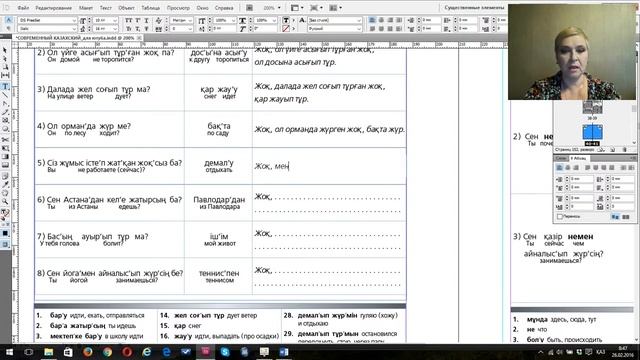Open the kerning Метрич dropdown
This screenshot has height=360, width=640.
(190, 20)
